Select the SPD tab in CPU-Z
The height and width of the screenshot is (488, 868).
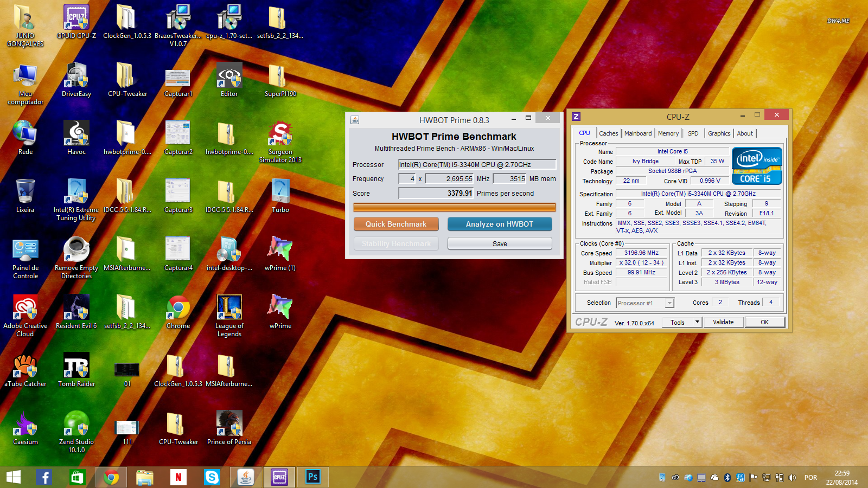click(693, 133)
